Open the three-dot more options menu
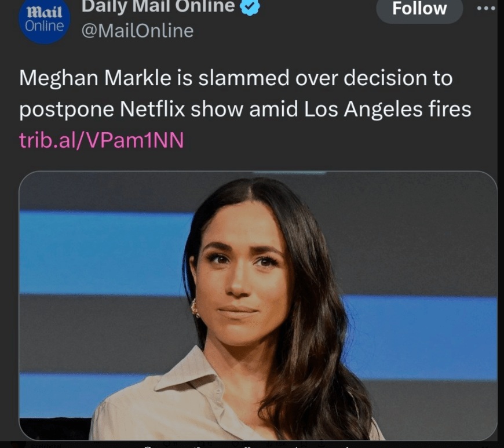 coord(485,9)
